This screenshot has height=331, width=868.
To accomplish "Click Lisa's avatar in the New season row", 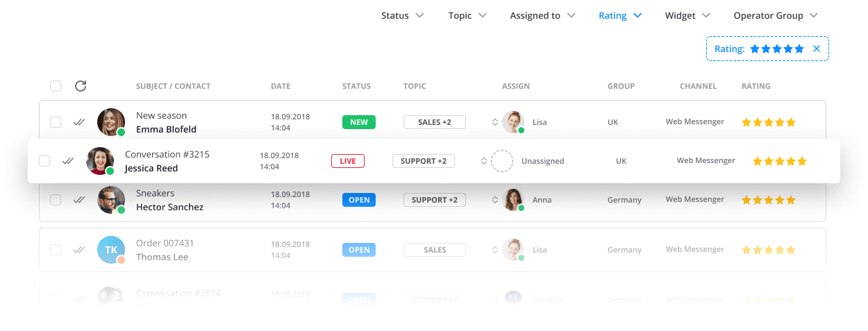I will click(x=513, y=122).
